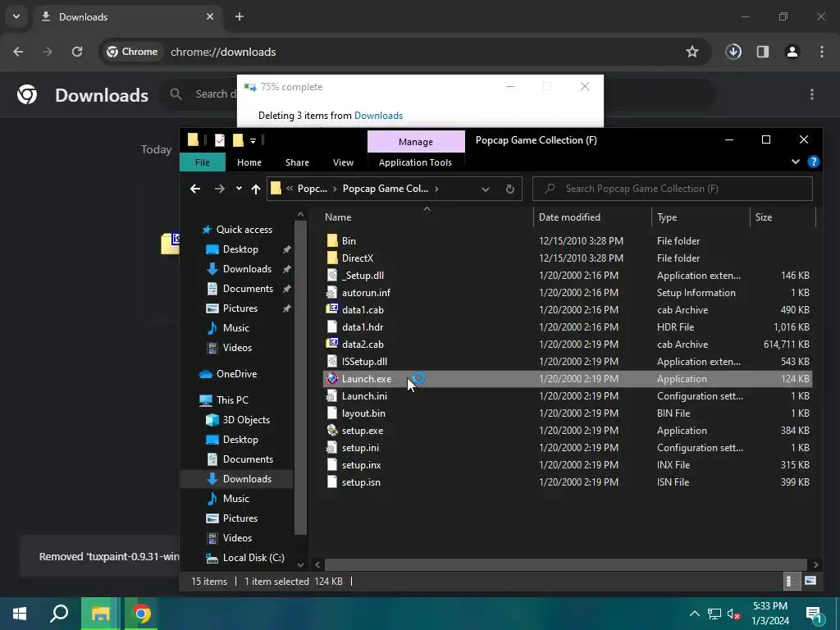Open Downloads page more actions menu
This screenshot has height=630, width=840.
point(812,94)
